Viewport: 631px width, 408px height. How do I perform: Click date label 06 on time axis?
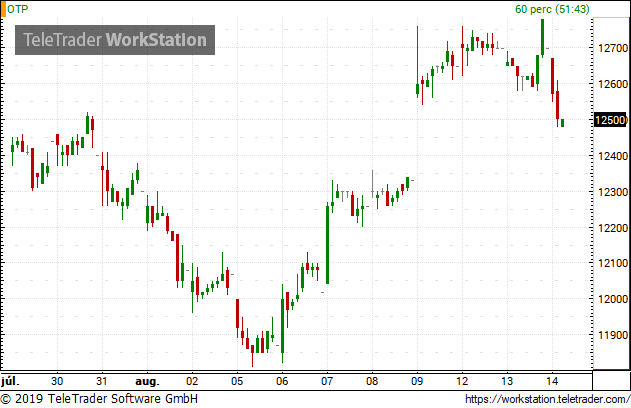point(282,381)
